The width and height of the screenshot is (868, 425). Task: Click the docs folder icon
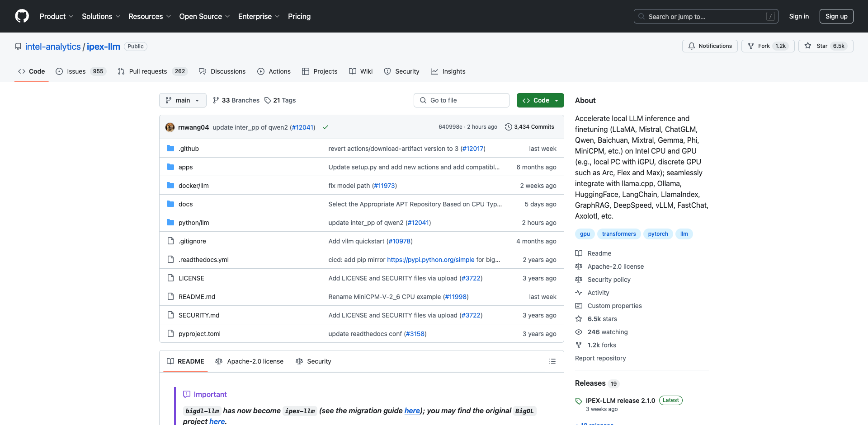pos(170,204)
